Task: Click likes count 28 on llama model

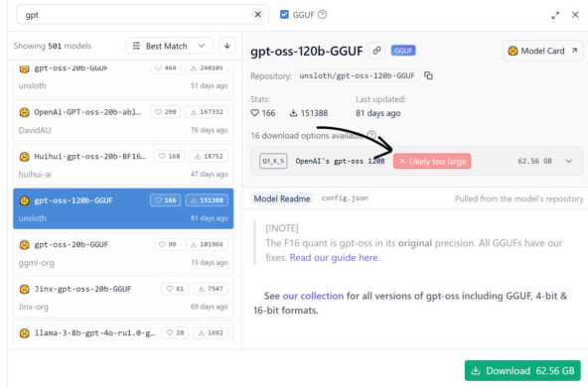Action: tap(175, 332)
